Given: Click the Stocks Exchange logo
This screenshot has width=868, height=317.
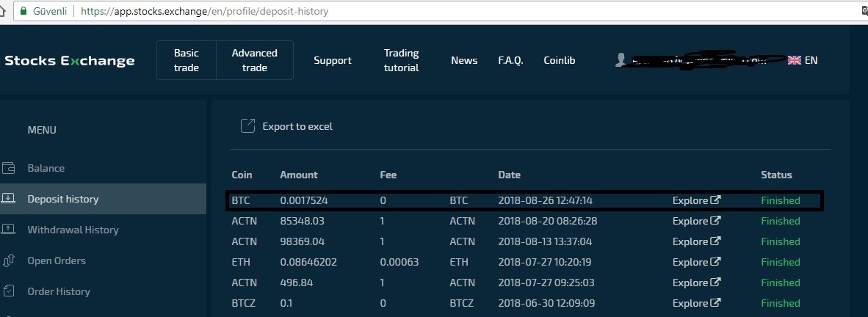Looking at the screenshot, I should pyautogui.click(x=70, y=60).
